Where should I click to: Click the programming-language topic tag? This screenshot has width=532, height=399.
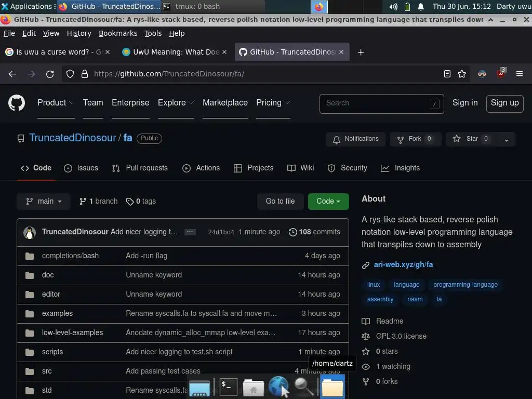click(x=465, y=285)
